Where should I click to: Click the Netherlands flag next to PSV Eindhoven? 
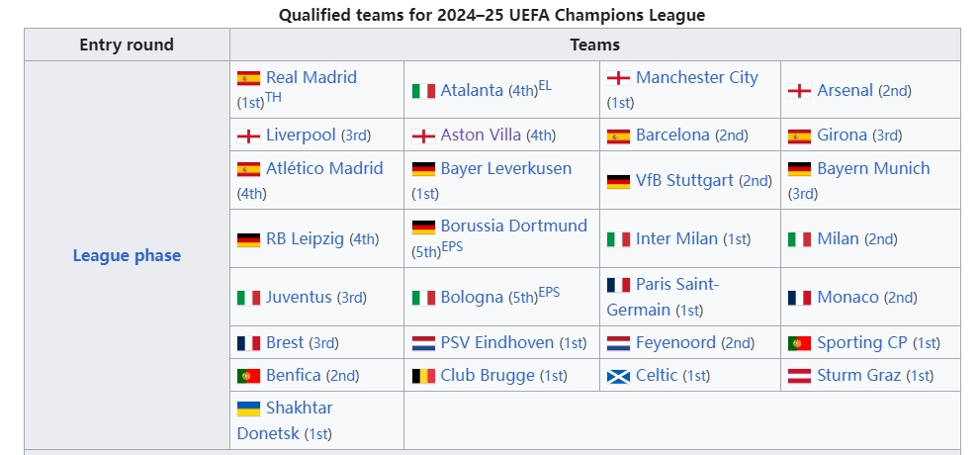(x=423, y=344)
